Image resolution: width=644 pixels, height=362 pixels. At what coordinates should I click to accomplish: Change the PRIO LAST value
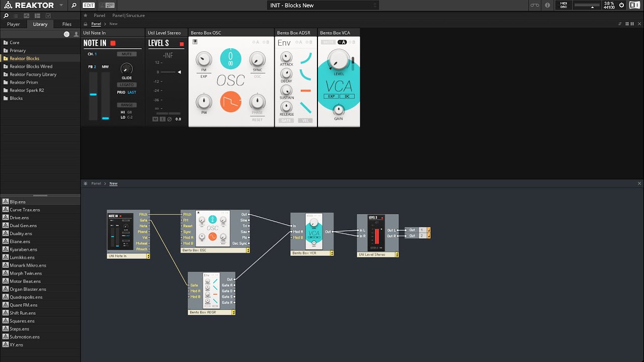pyautogui.click(x=132, y=93)
